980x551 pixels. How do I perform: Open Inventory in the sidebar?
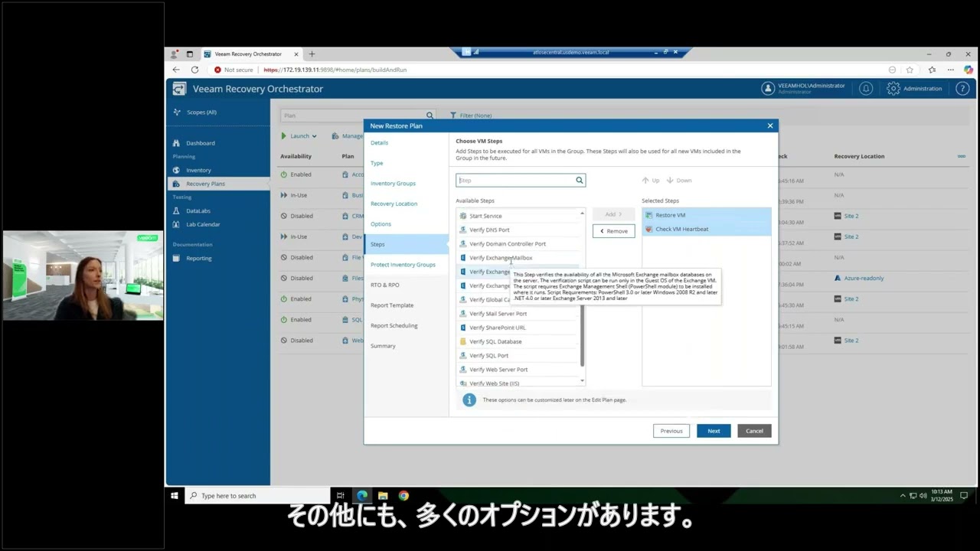tap(198, 170)
